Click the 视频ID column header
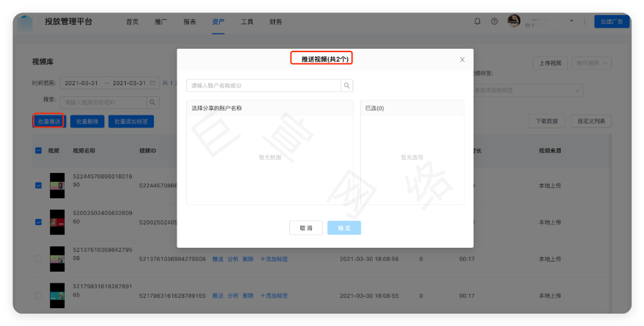This screenshot has height=326, width=644. [x=148, y=151]
